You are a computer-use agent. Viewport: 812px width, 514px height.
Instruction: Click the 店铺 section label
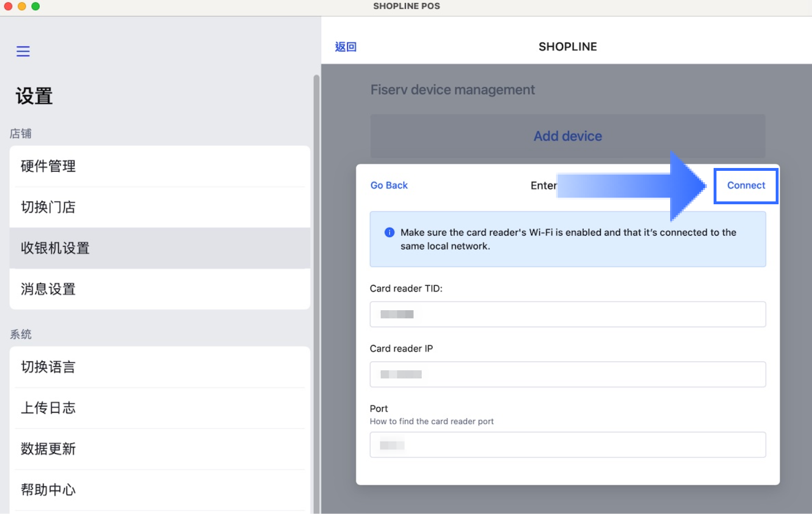[x=21, y=134]
